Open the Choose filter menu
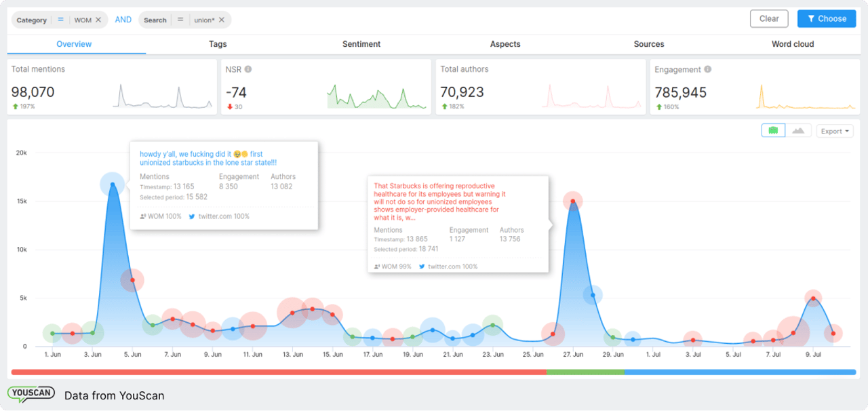The image size is (868, 411). 826,19
